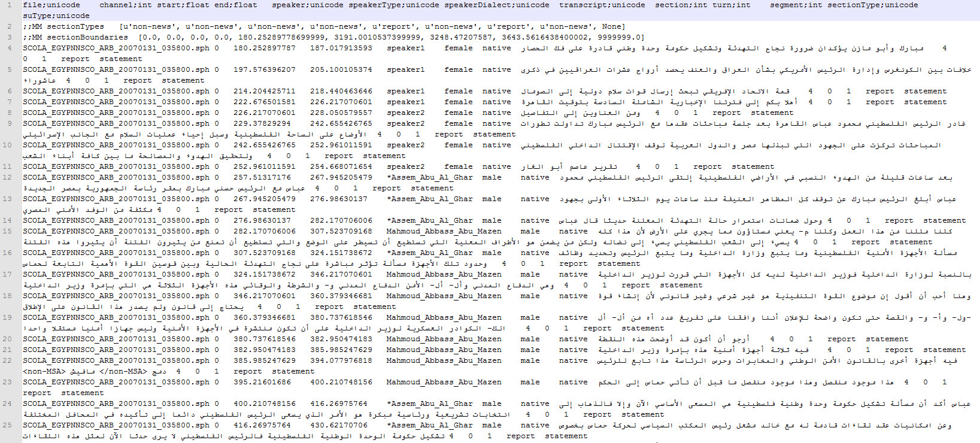Click the 'speakerType;unicode' header field

394,5
